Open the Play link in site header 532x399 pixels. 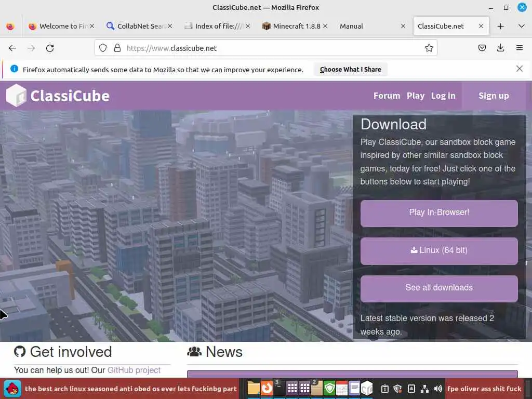416,96
